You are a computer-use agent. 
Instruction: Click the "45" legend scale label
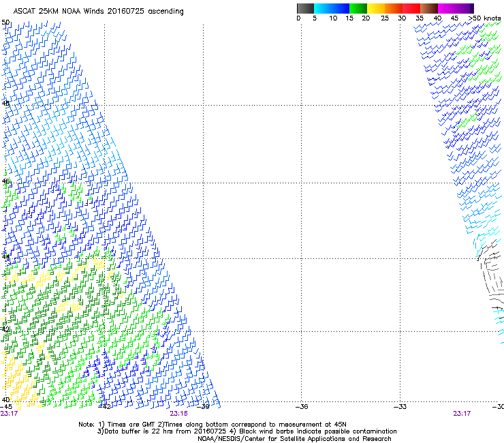(454, 18)
